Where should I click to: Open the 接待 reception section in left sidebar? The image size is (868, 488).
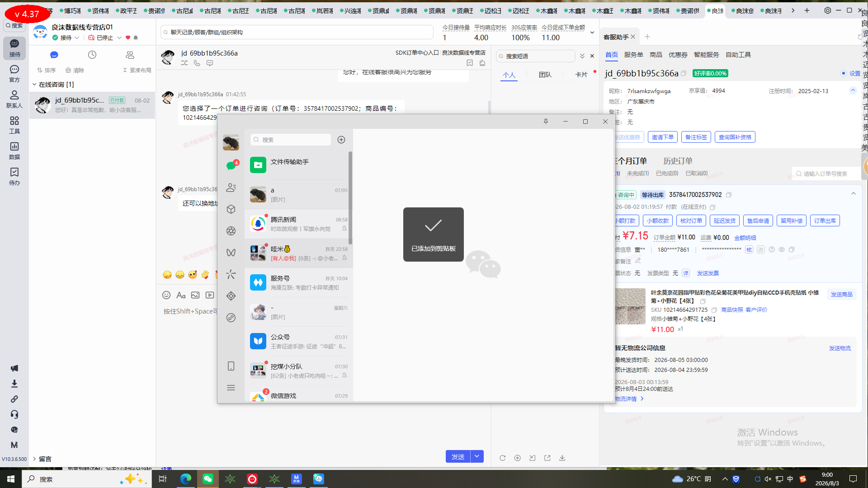14,47
